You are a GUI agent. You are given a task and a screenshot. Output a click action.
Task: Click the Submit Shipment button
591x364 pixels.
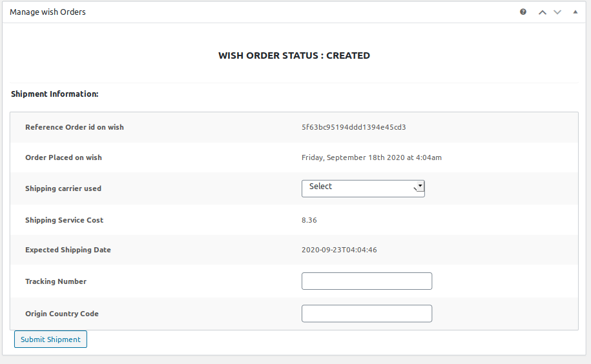[x=50, y=339]
